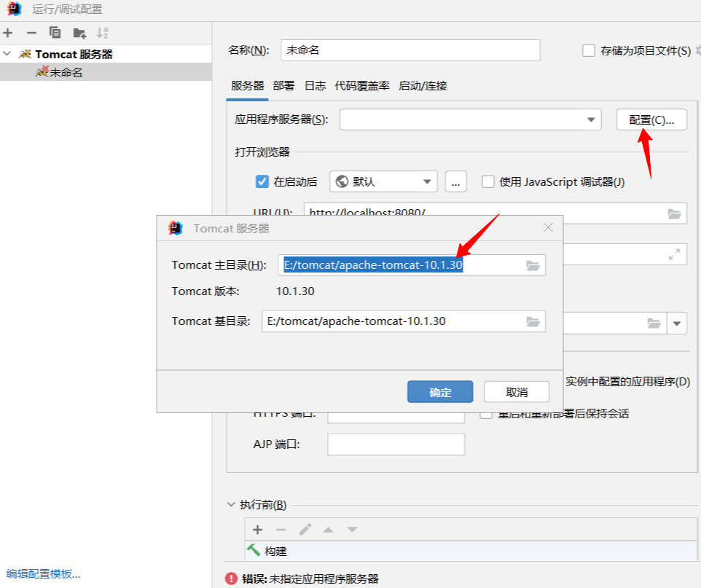Viewport: 701px width, 588px height.
Task: Move before-launch task down
Action: 352,530
